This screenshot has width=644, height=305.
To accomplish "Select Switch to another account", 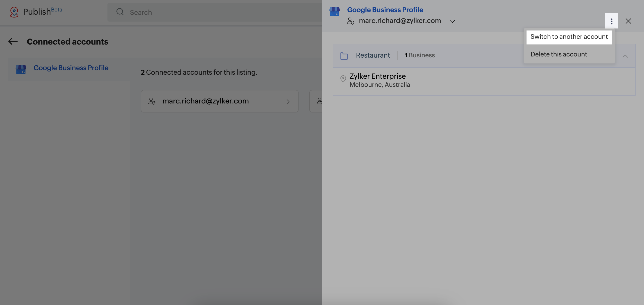I will (569, 37).
